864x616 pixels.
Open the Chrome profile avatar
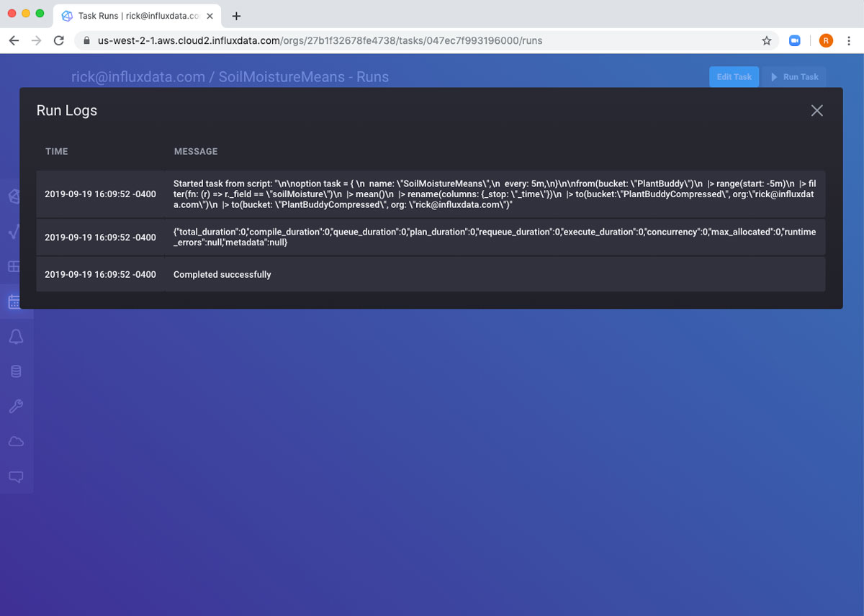pyautogui.click(x=826, y=41)
